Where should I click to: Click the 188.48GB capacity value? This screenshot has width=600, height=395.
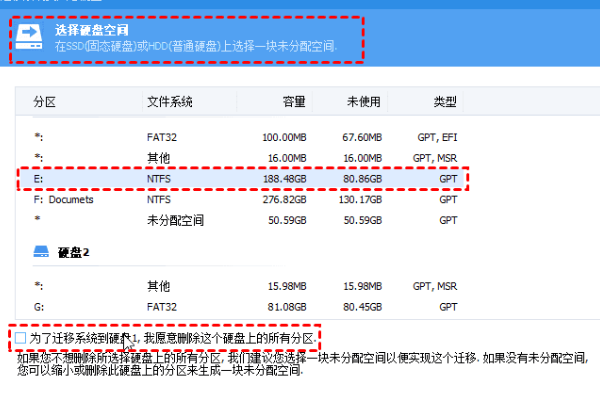pos(284,179)
